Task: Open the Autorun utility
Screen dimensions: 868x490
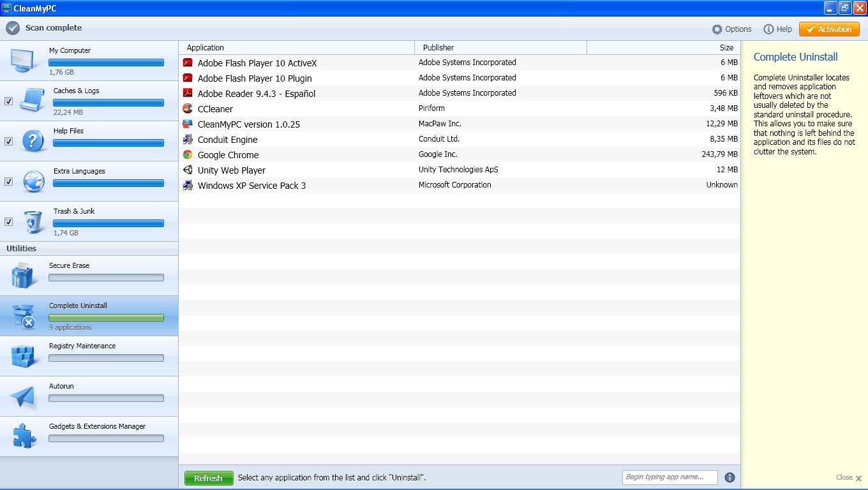Action: [x=89, y=396]
